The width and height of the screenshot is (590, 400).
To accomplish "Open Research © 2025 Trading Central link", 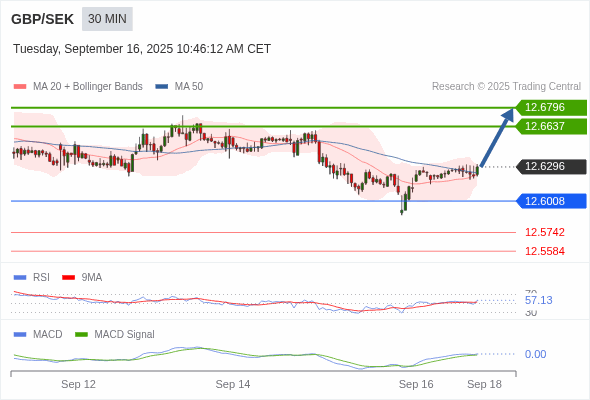I will (506, 87).
